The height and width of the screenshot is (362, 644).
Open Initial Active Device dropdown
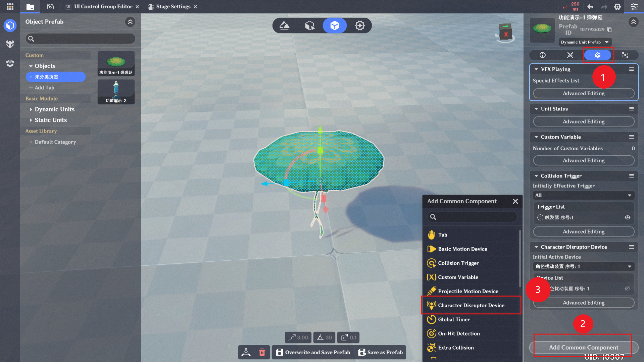pos(584,266)
